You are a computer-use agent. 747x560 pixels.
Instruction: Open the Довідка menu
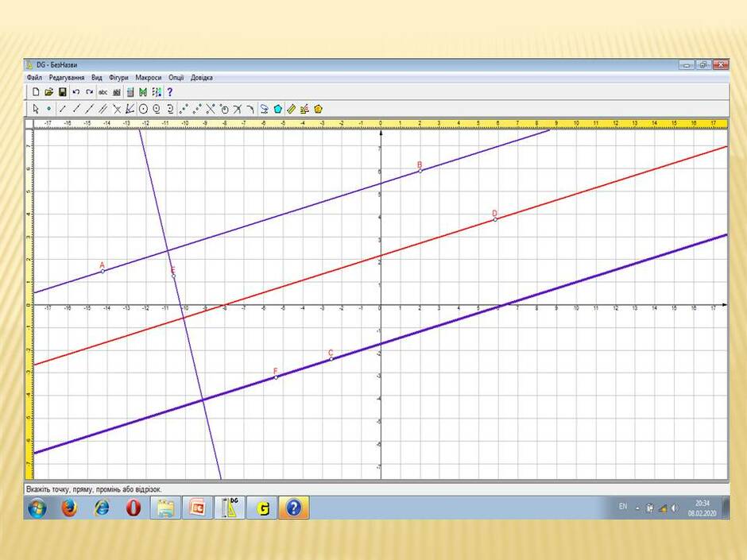pos(202,78)
